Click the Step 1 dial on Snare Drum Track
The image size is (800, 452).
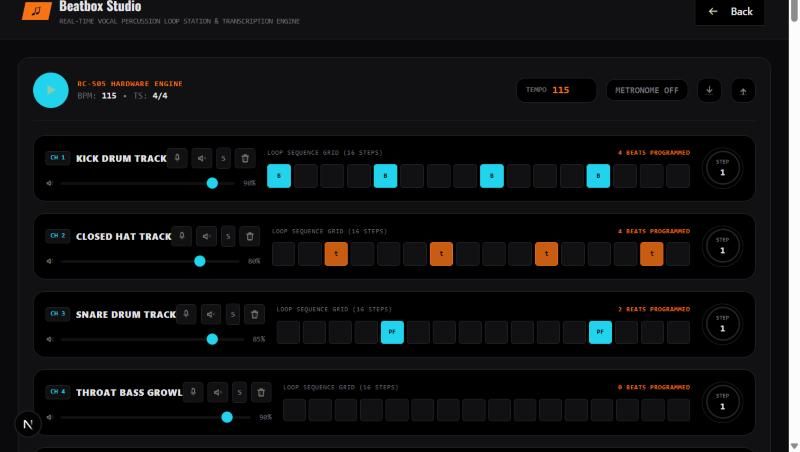click(x=722, y=324)
